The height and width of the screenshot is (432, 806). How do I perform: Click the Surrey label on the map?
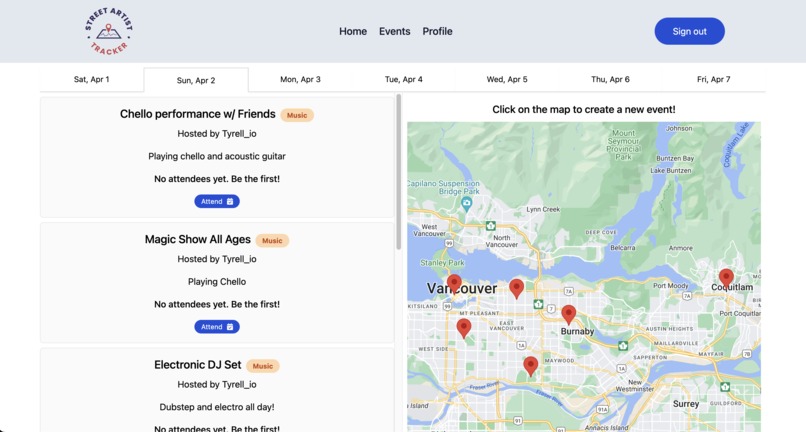point(686,404)
